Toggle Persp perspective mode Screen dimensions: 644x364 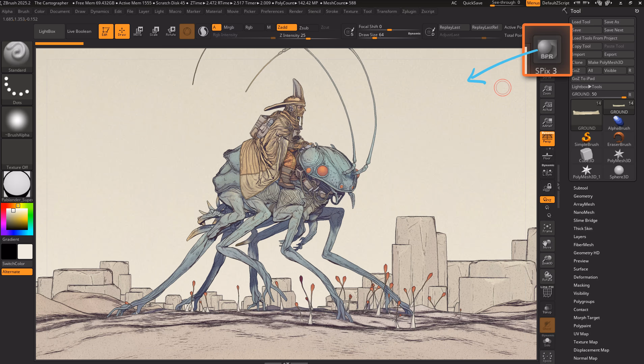click(x=547, y=138)
